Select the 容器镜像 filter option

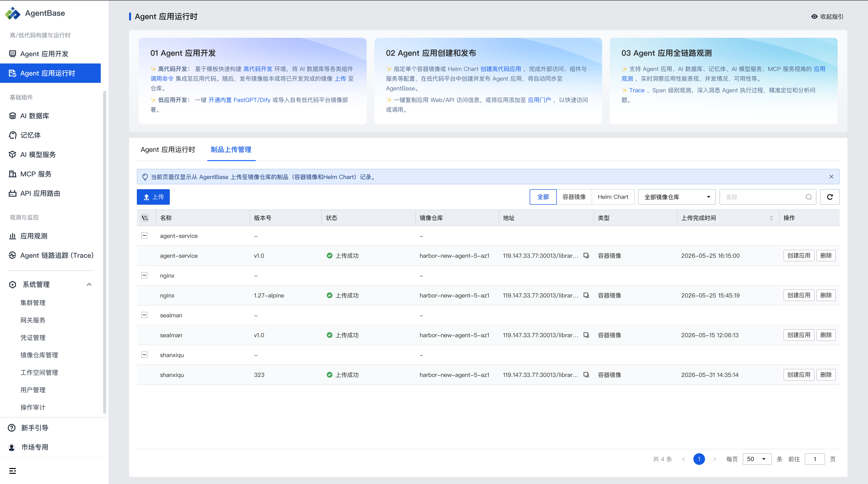click(x=574, y=197)
